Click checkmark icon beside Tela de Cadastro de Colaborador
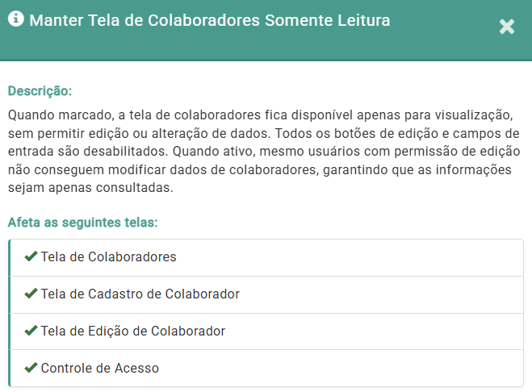 coord(31,294)
